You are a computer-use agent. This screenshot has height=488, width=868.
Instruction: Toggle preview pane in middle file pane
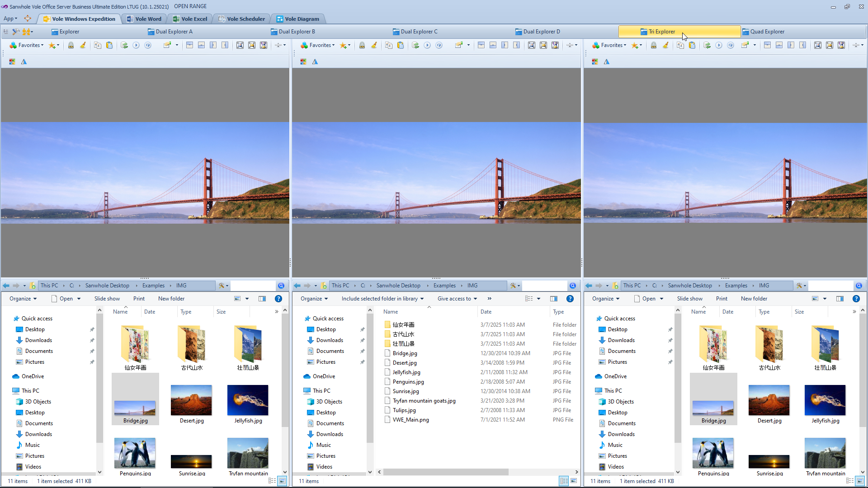click(554, 299)
